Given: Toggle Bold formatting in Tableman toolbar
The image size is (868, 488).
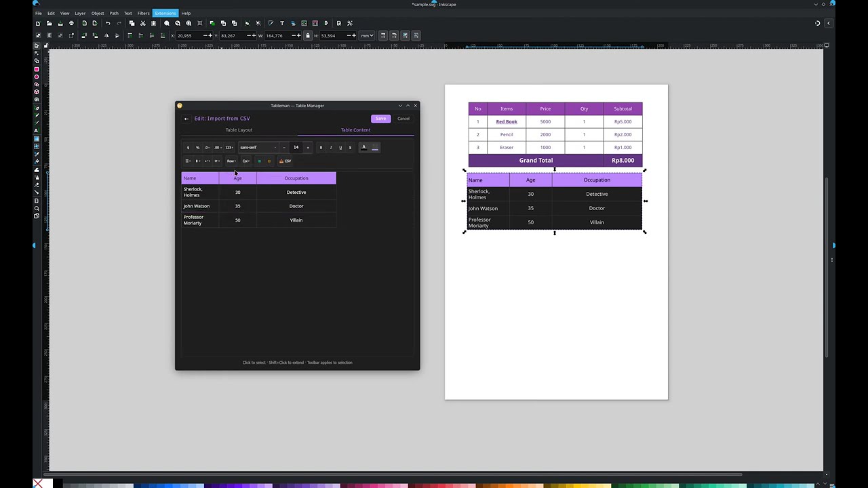Looking at the screenshot, I should tap(321, 147).
